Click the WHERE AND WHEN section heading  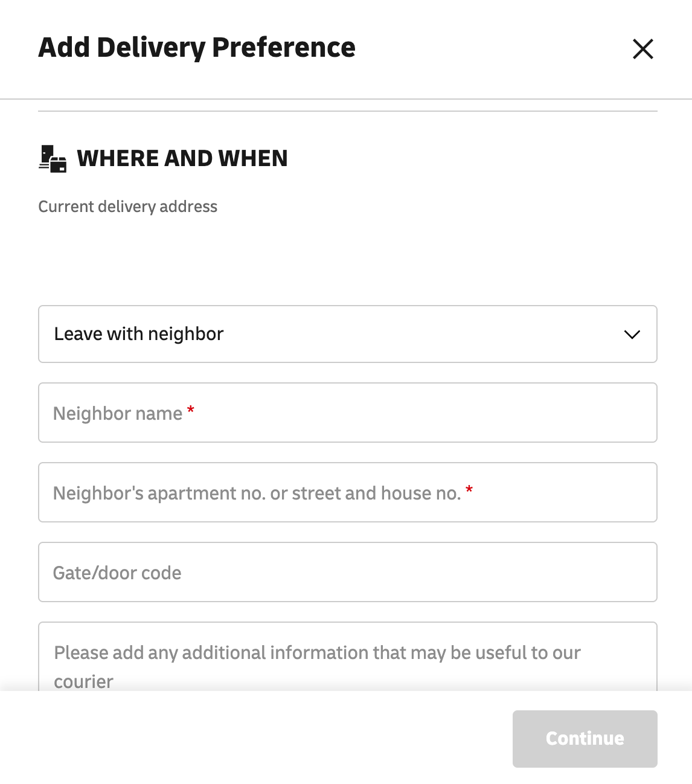point(182,158)
